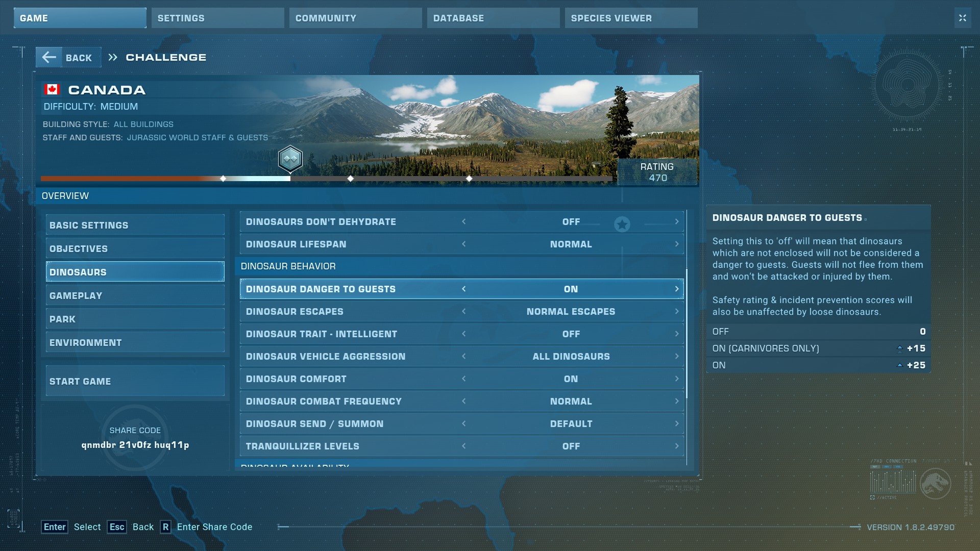
Task: Click left arrow of Dinosaur Lifespan
Action: [464, 244]
